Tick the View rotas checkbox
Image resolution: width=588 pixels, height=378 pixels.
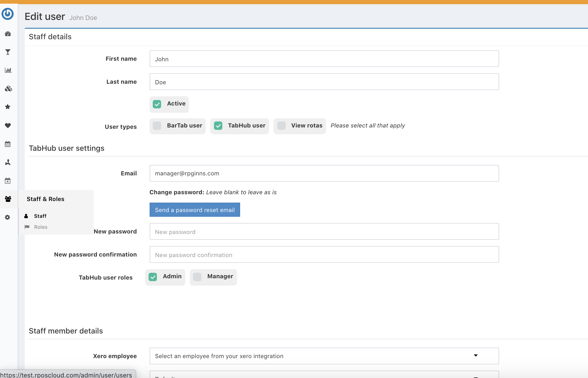[x=281, y=126]
